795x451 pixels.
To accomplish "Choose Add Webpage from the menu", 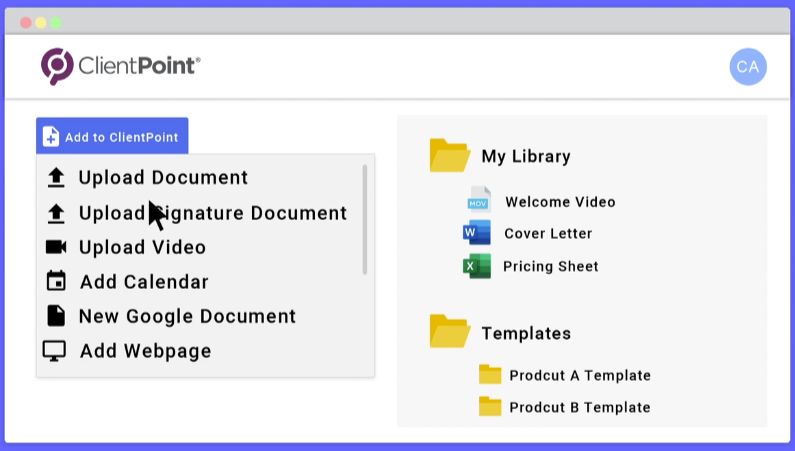I will (x=145, y=351).
